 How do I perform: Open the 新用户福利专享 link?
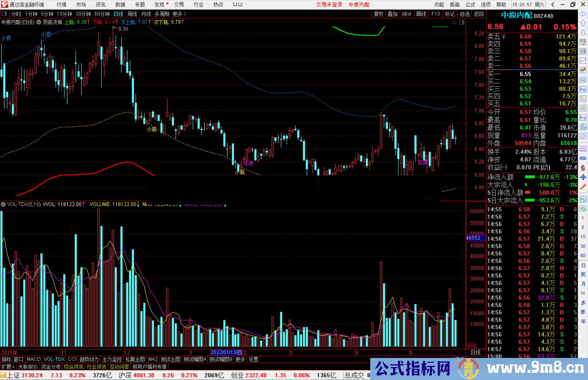(149, 367)
